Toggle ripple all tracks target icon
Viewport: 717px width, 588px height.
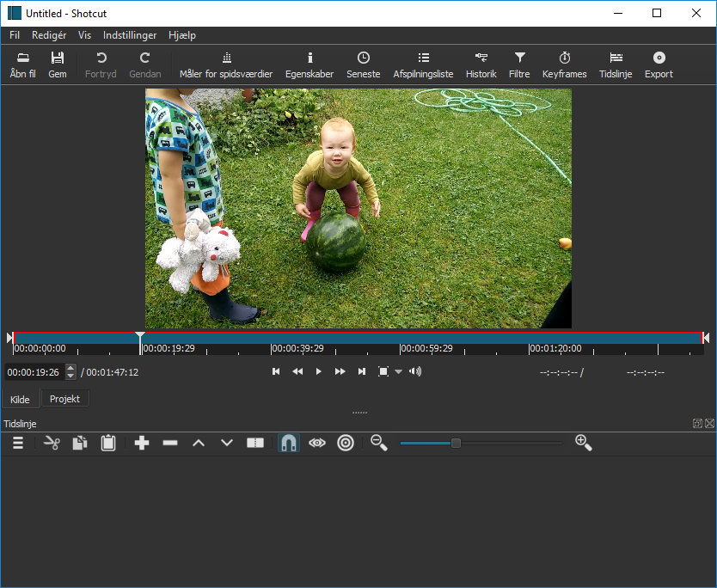point(346,443)
